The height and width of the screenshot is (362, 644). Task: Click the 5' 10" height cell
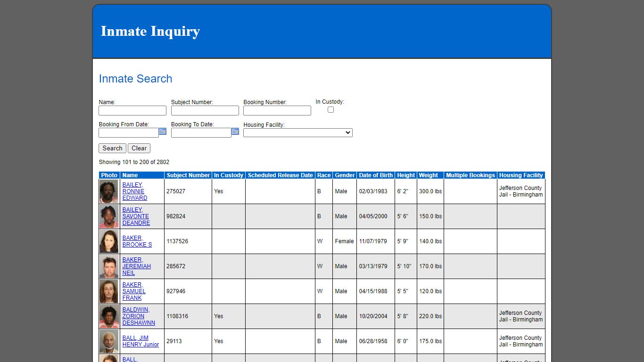coord(406,266)
